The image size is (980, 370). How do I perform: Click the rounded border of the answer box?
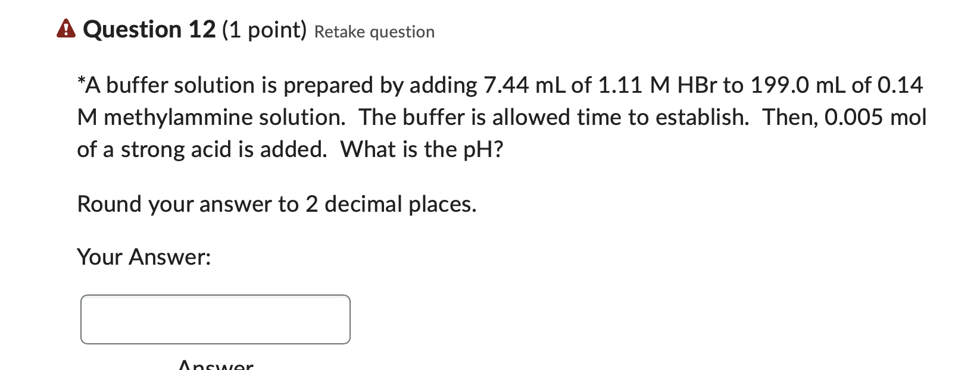click(x=215, y=296)
